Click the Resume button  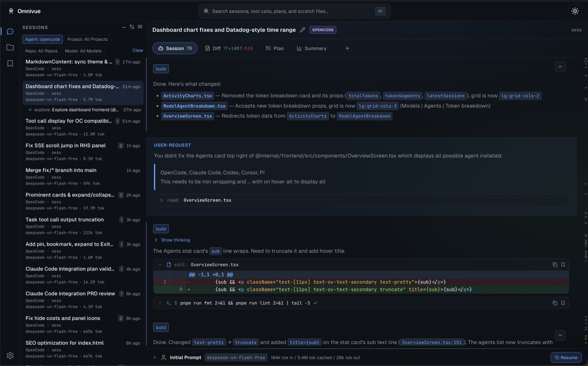click(x=566, y=357)
